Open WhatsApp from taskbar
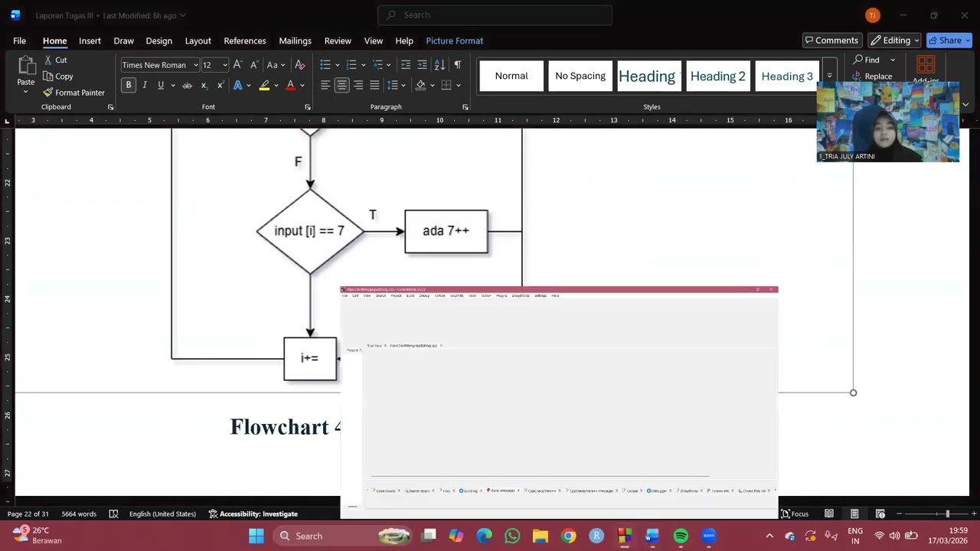The image size is (980, 551). point(512,536)
